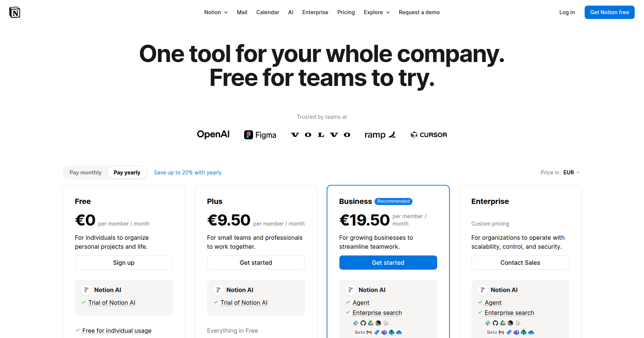
Task: Click the Notion logo in the header
Action: [x=15, y=12]
